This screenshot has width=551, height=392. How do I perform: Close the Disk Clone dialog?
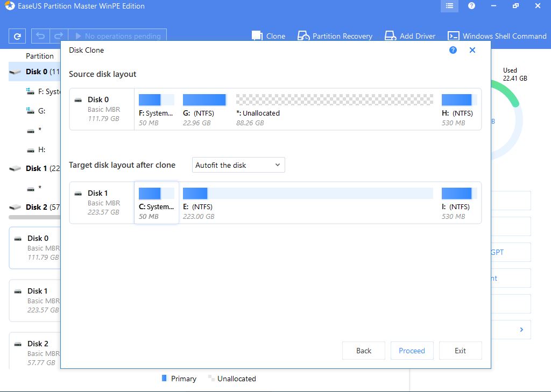[x=472, y=50]
